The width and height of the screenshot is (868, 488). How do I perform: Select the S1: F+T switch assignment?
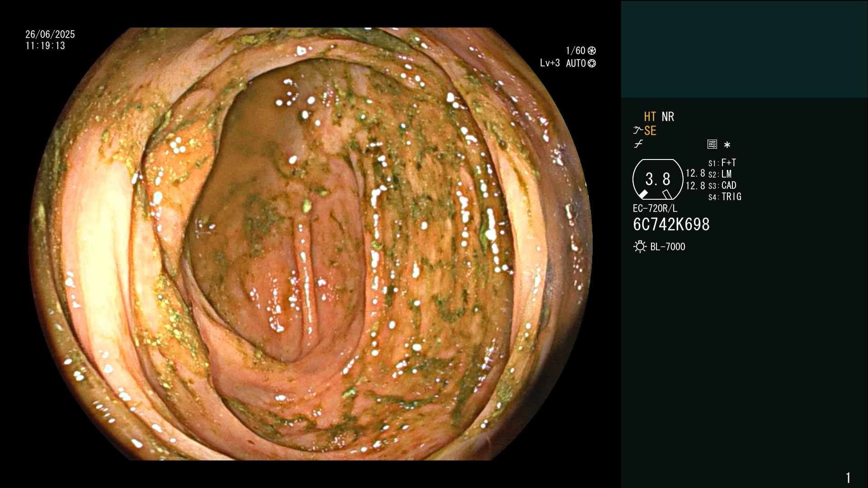(x=722, y=163)
